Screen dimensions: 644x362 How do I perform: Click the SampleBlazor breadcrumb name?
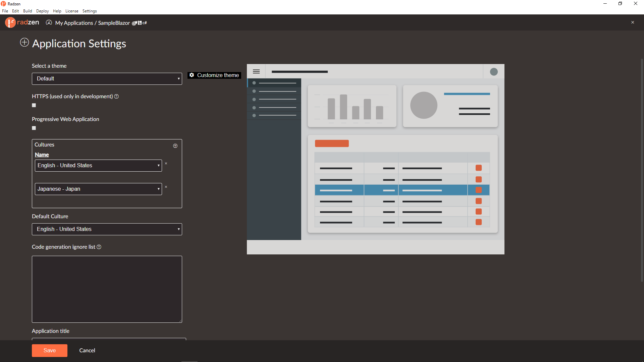[114, 23]
